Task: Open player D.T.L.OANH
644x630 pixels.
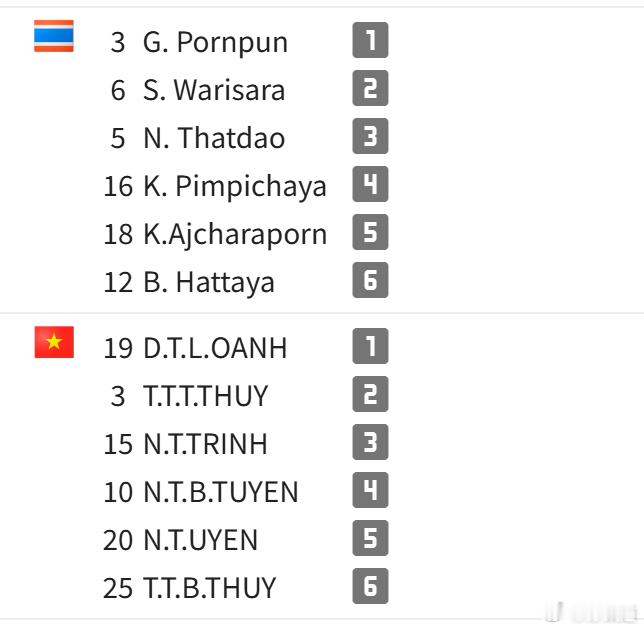Action: click(x=215, y=348)
